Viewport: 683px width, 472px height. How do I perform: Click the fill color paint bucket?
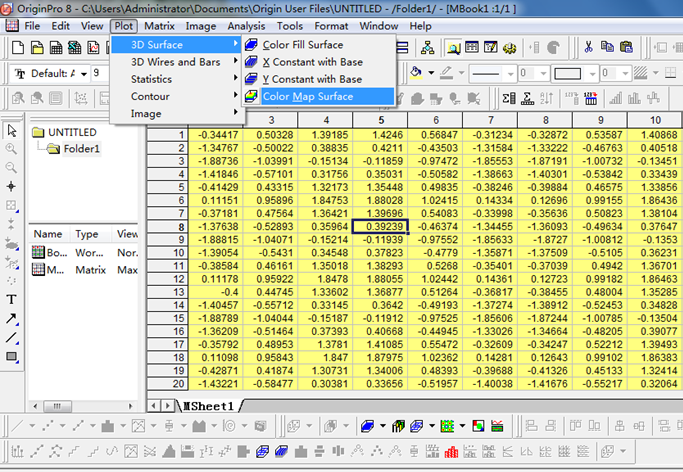click(x=416, y=73)
